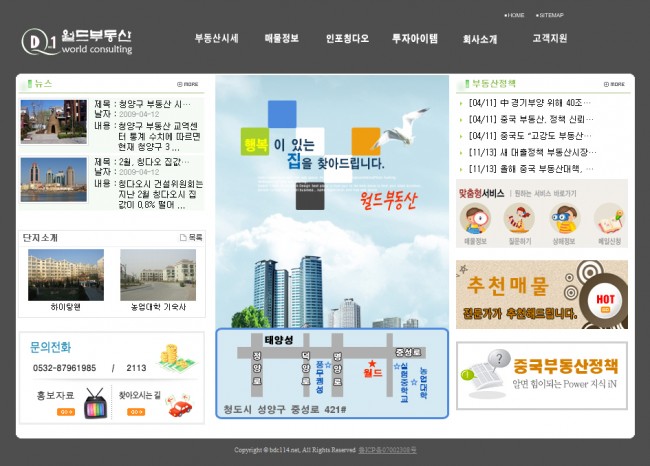
Task: Open policy item 중국도 "고강도 부동산…
Action: point(530,136)
